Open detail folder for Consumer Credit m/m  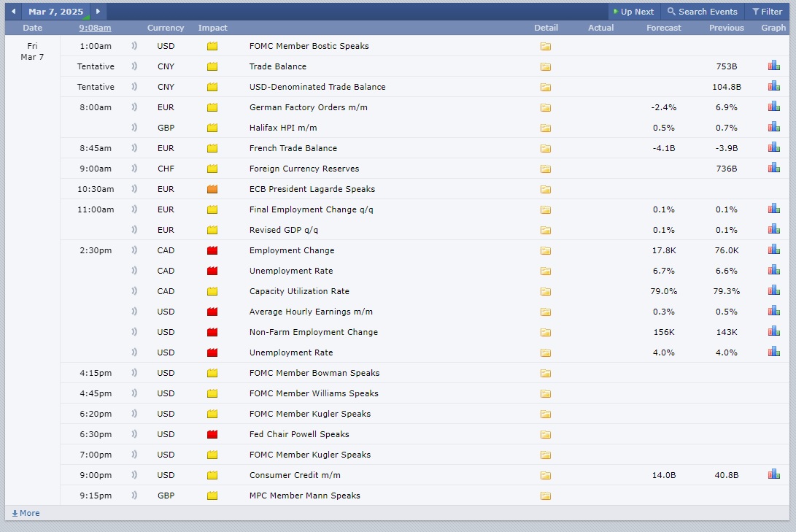click(546, 476)
